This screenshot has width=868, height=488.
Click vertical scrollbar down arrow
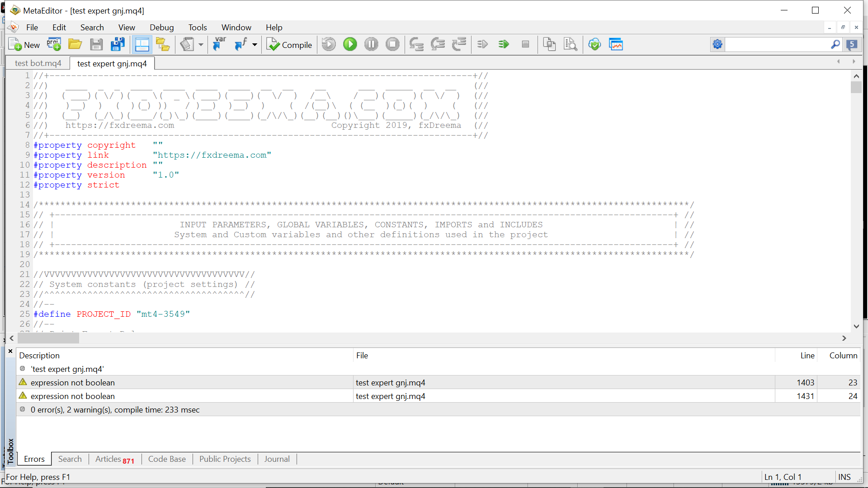pyautogui.click(x=856, y=326)
